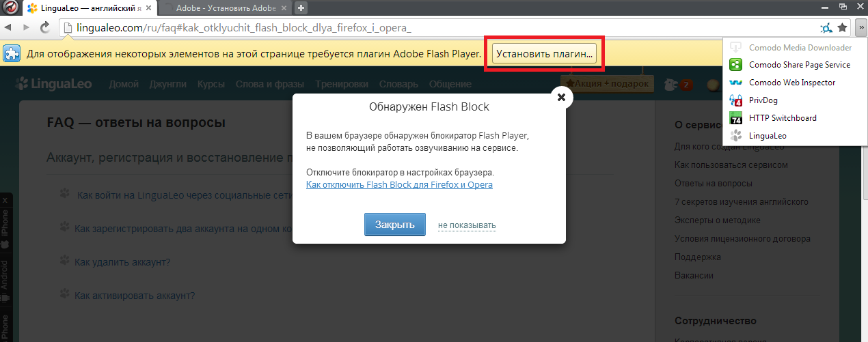Collapse the extensions overflow chevron menu
The image size is (868, 342).
[861, 27]
